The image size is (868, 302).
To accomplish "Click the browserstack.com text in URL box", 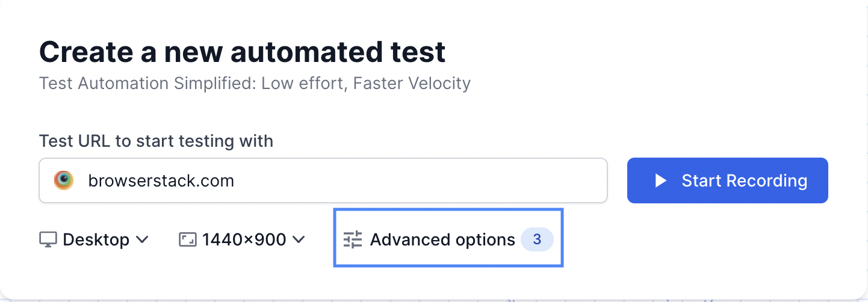I will [161, 180].
